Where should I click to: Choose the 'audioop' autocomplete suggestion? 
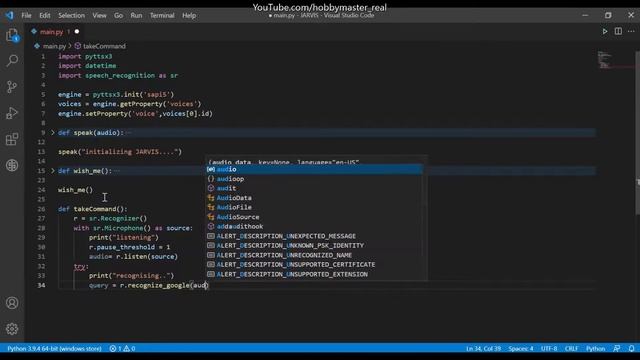point(314,179)
